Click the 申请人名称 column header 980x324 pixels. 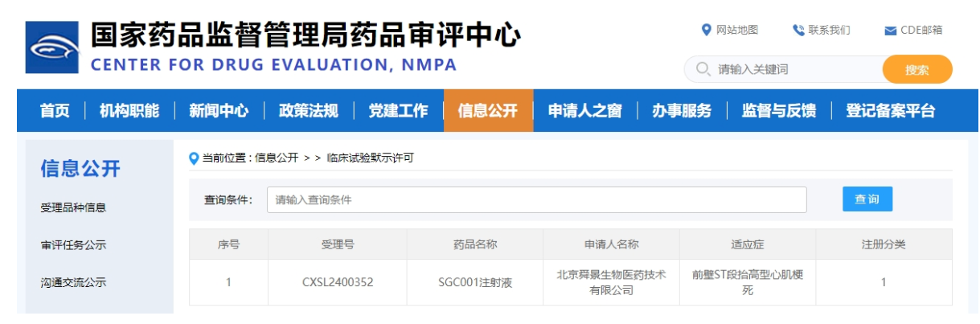611,244
